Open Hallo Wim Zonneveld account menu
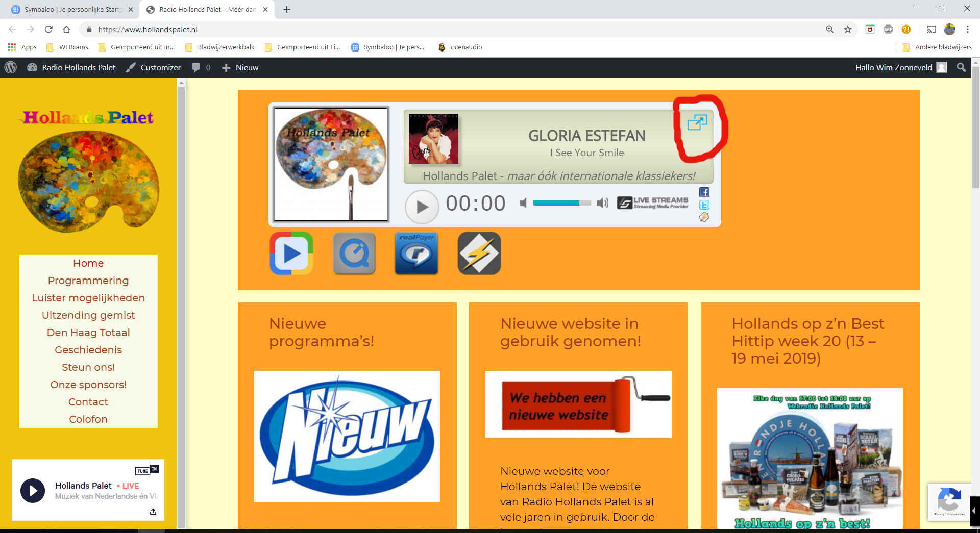Viewport: 980px width, 533px height. [901, 67]
